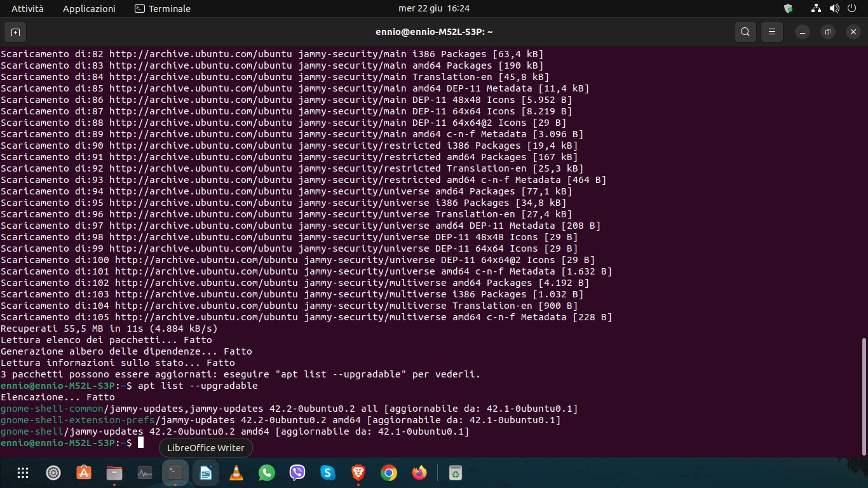Viewport: 868px width, 488px height.
Task: Open Firefox from the dock
Action: (419, 473)
